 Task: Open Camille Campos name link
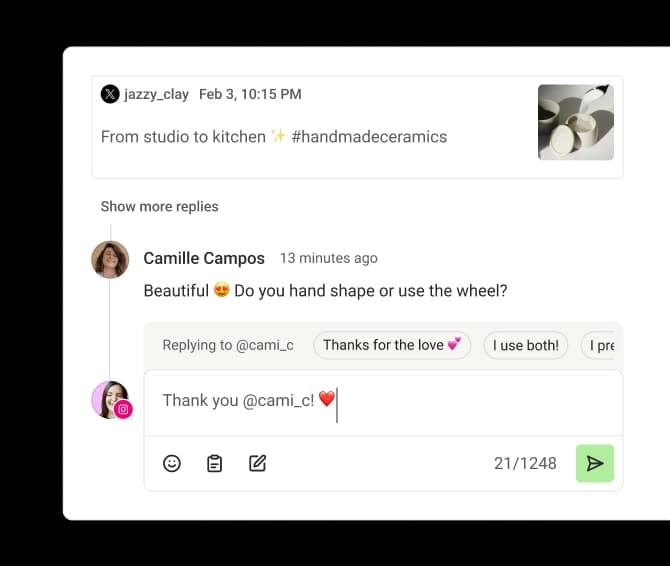point(204,258)
